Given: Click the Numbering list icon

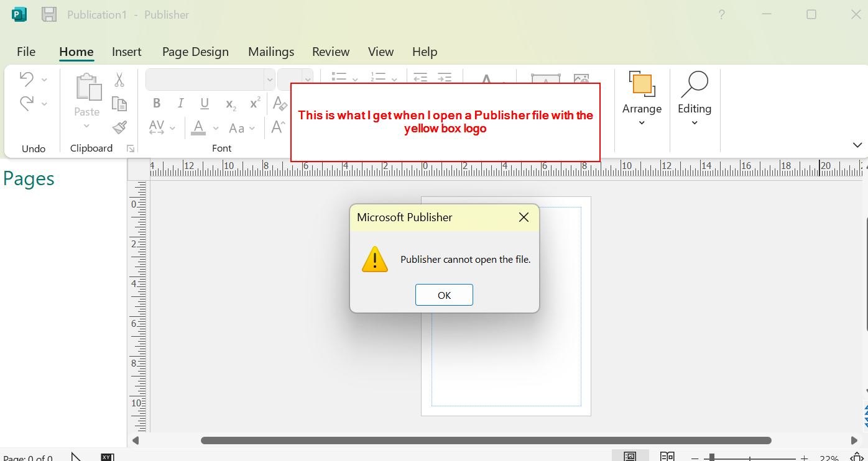Looking at the screenshot, I should click(x=378, y=77).
